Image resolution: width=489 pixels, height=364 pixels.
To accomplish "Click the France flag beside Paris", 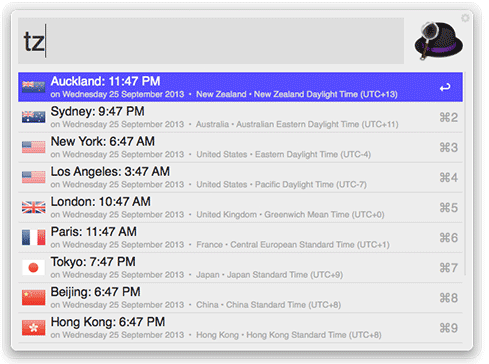I will coord(34,237).
